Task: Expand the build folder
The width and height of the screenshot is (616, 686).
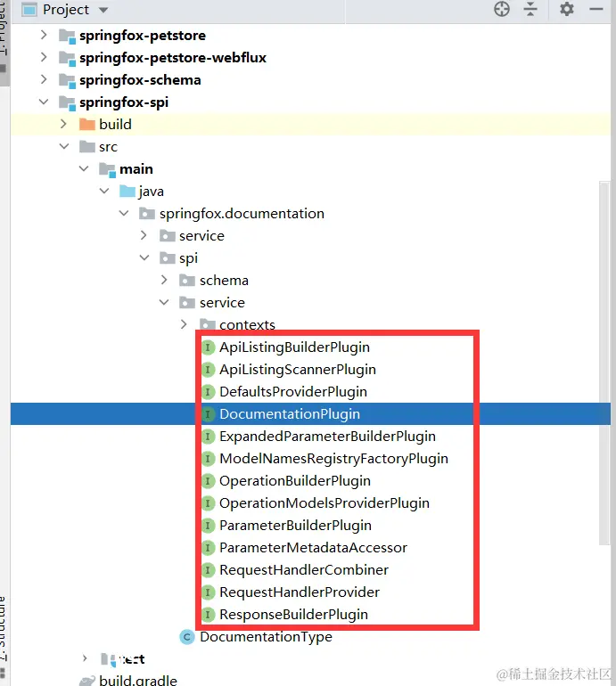Action: pyautogui.click(x=63, y=124)
